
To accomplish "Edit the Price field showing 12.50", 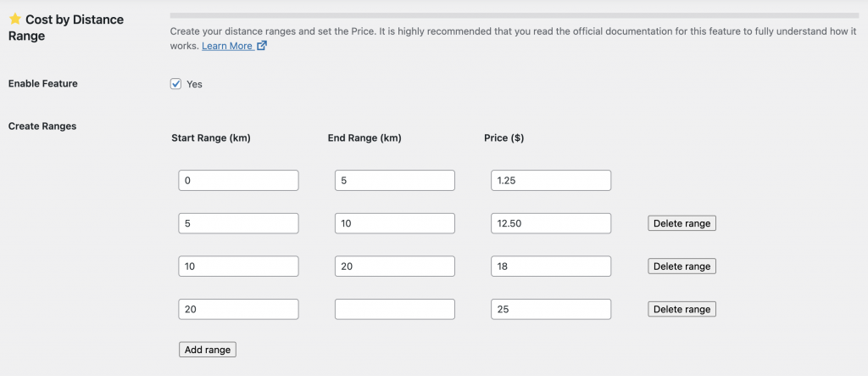I will (x=550, y=223).
